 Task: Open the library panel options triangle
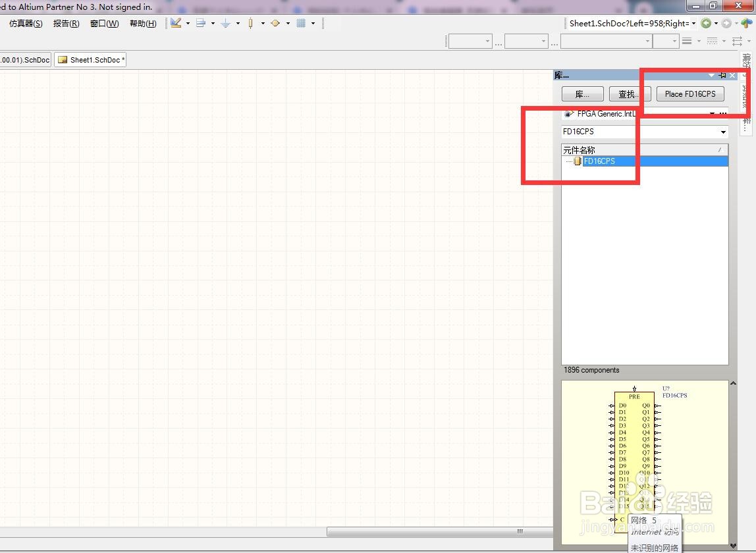[x=711, y=75]
